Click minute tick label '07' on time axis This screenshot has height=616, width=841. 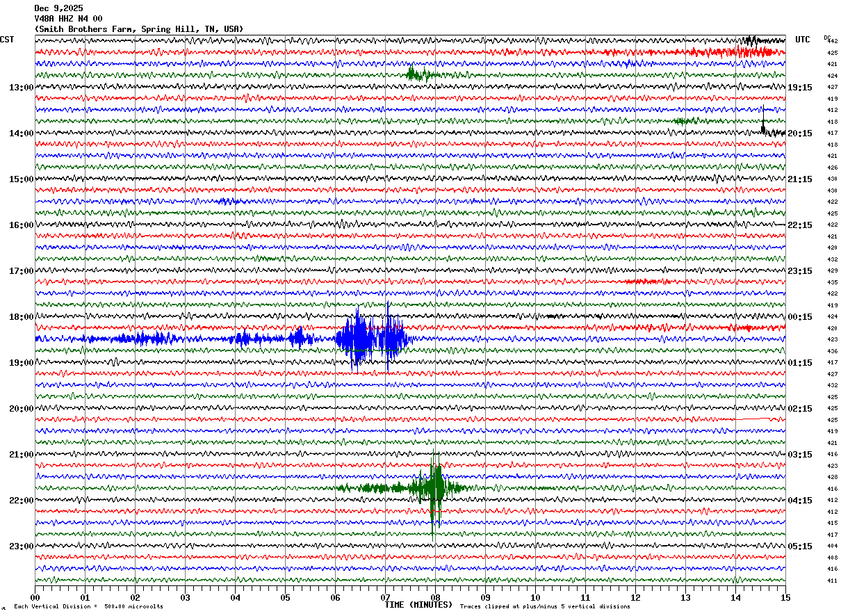click(385, 597)
